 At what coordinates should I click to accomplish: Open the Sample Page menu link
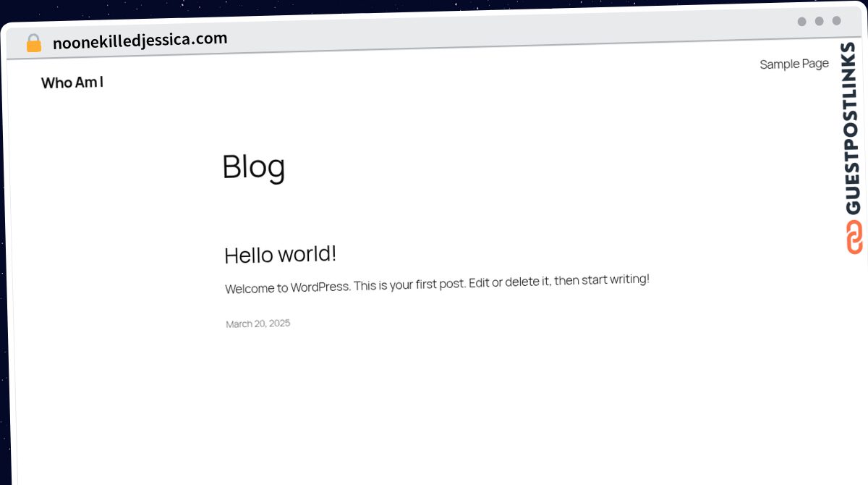794,64
